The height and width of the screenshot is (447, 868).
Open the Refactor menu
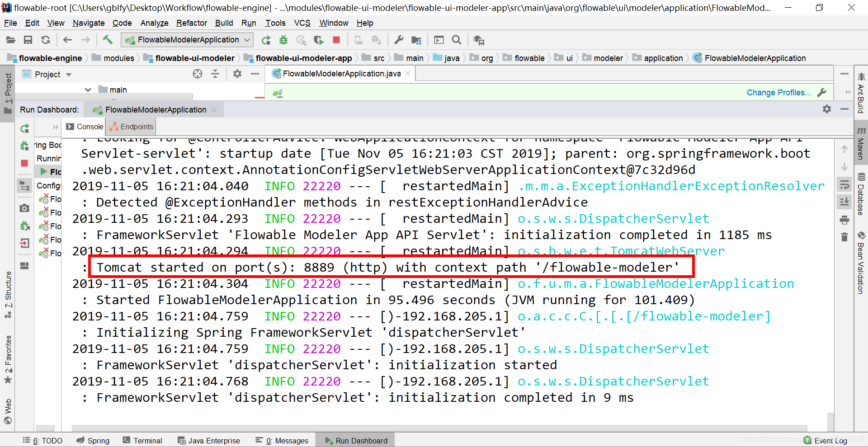(x=192, y=23)
